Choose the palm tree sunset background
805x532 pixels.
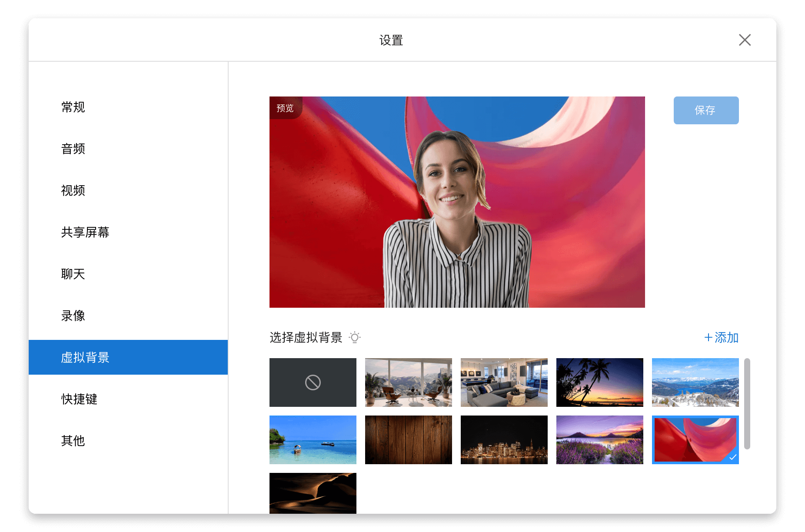pyautogui.click(x=599, y=382)
